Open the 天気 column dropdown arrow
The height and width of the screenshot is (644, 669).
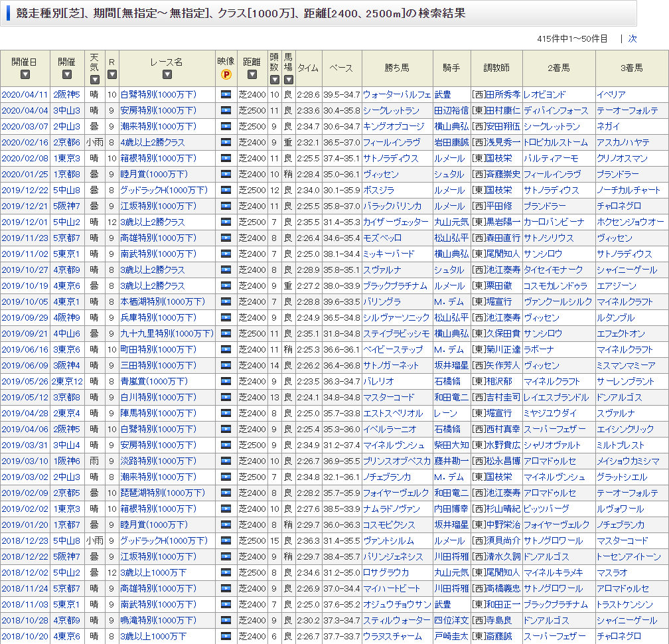[x=94, y=80]
